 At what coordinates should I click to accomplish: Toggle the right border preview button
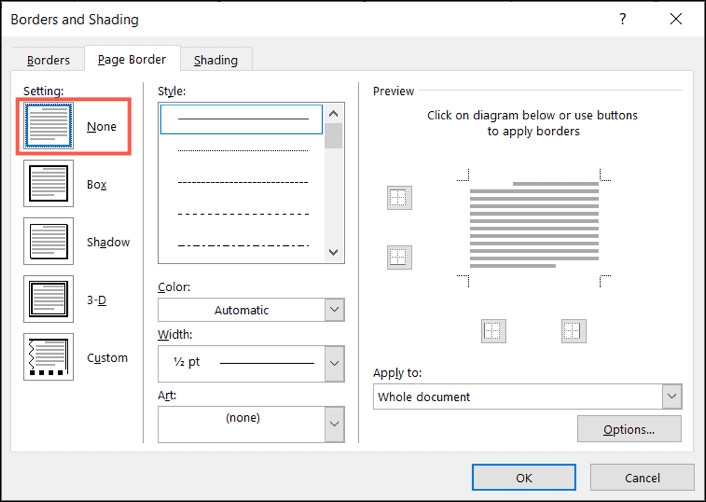pos(574,331)
